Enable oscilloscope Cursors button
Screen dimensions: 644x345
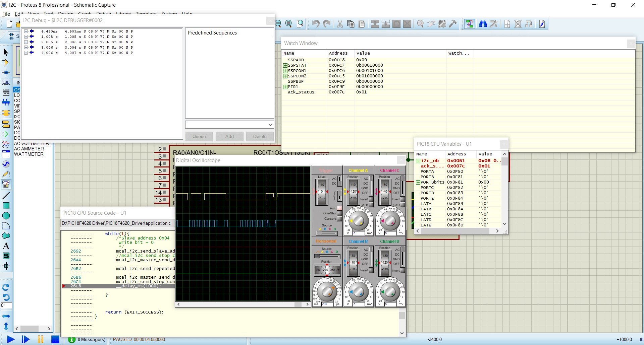[339, 219]
